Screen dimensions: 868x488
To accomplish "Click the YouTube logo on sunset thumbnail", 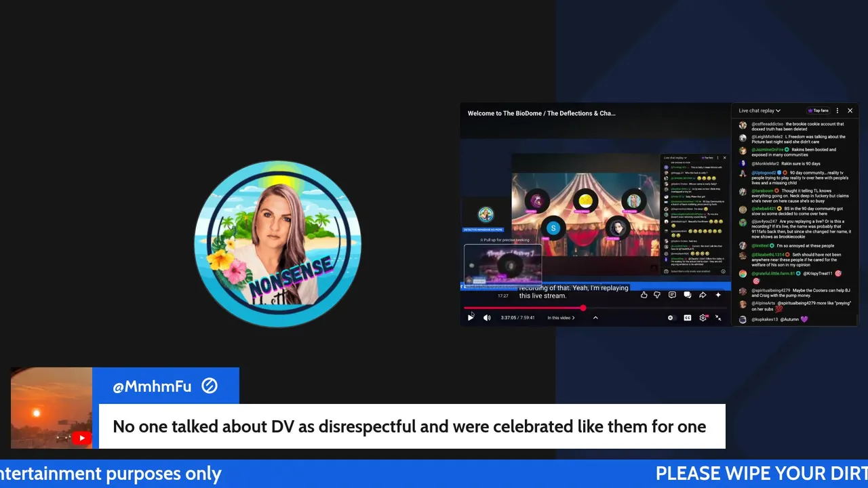I will coord(82,438).
